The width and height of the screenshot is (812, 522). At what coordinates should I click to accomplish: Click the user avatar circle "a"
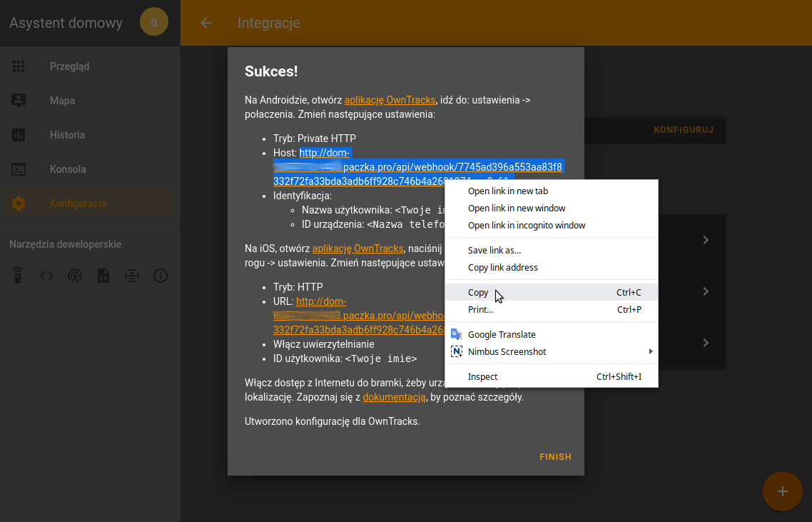pos(154,21)
